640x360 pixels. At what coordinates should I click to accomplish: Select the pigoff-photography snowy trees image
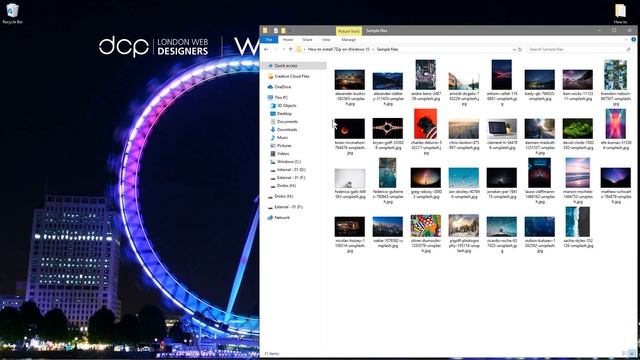464,226
